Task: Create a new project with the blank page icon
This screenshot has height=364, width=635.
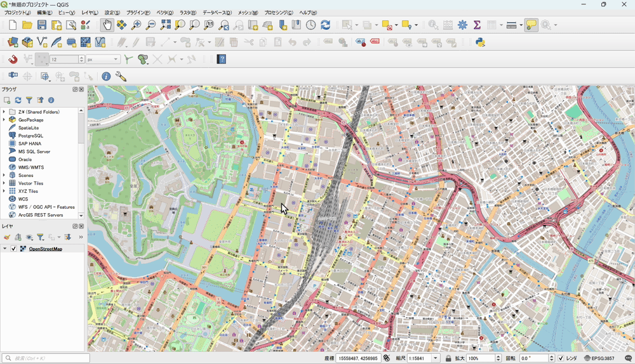Action: click(13, 25)
